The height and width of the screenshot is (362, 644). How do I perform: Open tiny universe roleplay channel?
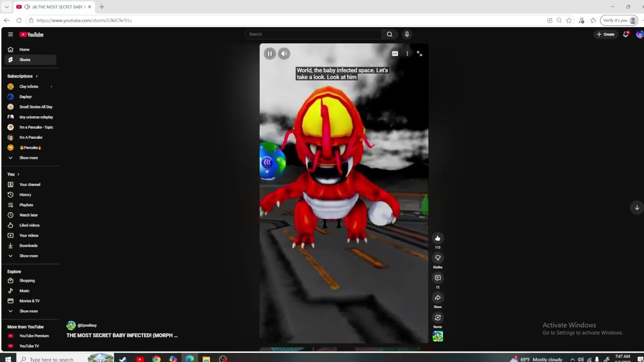pyautogui.click(x=30, y=117)
